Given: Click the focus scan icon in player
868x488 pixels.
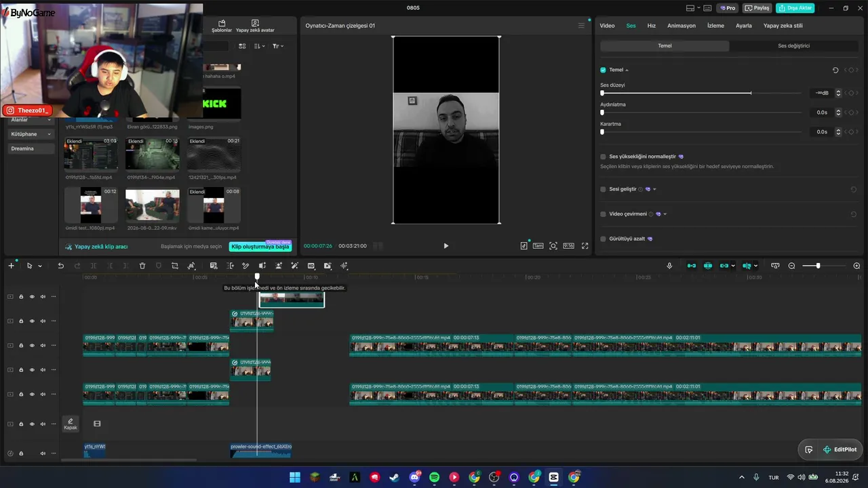Looking at the screenshot, I should point(553,246).
